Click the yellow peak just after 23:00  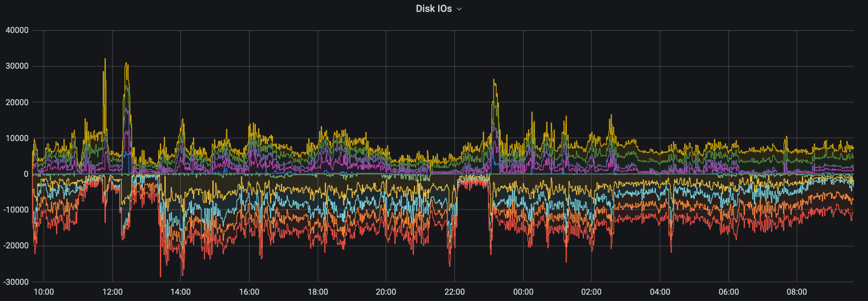(x=494, y=80)
